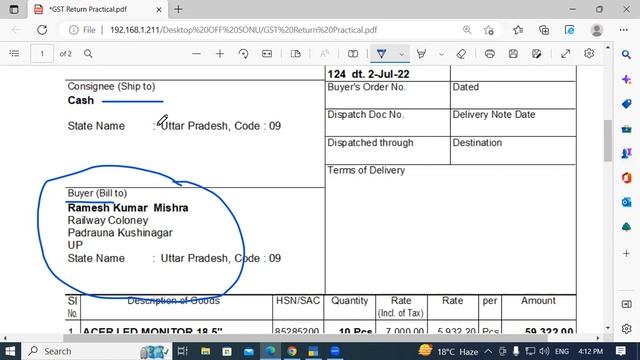Select the Add text tool

[x=353, y=53]
